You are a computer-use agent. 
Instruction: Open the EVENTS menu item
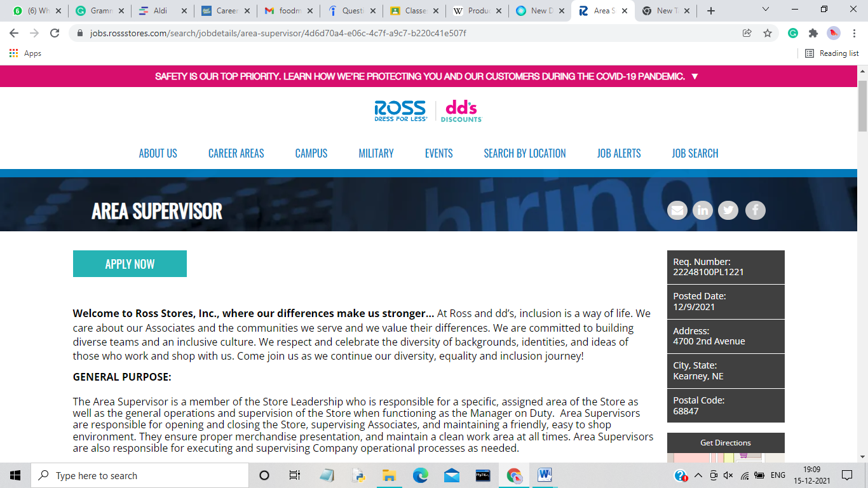pos(439,153)
